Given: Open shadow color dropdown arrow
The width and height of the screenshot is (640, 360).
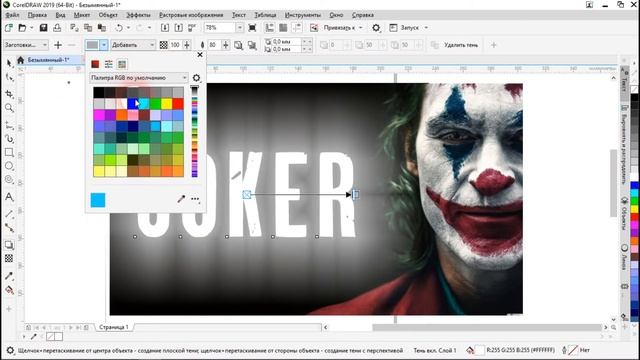Looking at the screenshot, I should [104, 45].
